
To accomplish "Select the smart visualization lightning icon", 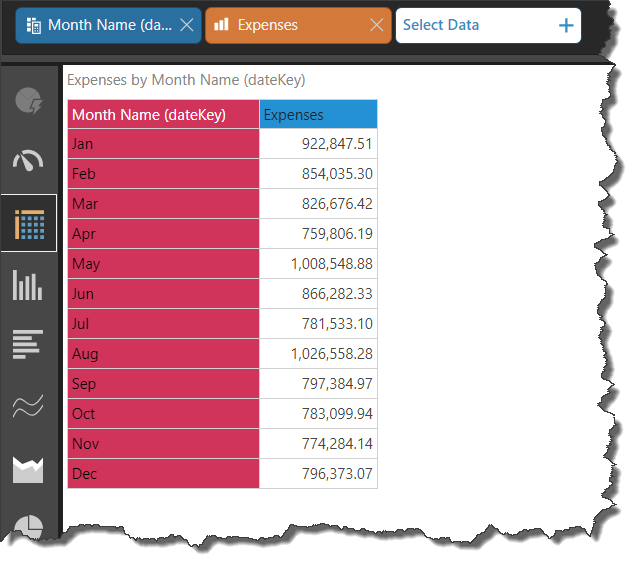I will (29, 101).
